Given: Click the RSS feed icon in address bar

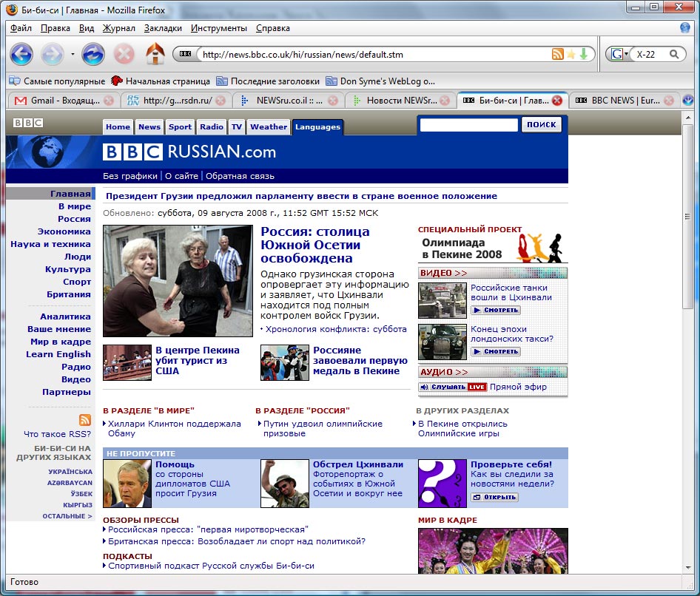Looking at the screenshot, I should click(558, 55).
